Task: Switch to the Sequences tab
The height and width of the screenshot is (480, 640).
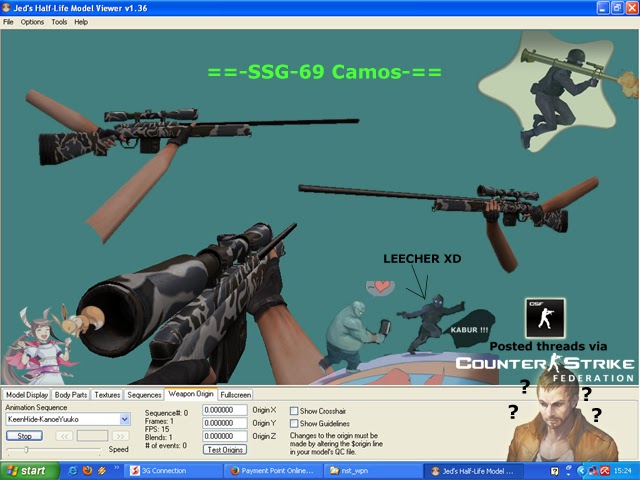Action: (144, 395)
